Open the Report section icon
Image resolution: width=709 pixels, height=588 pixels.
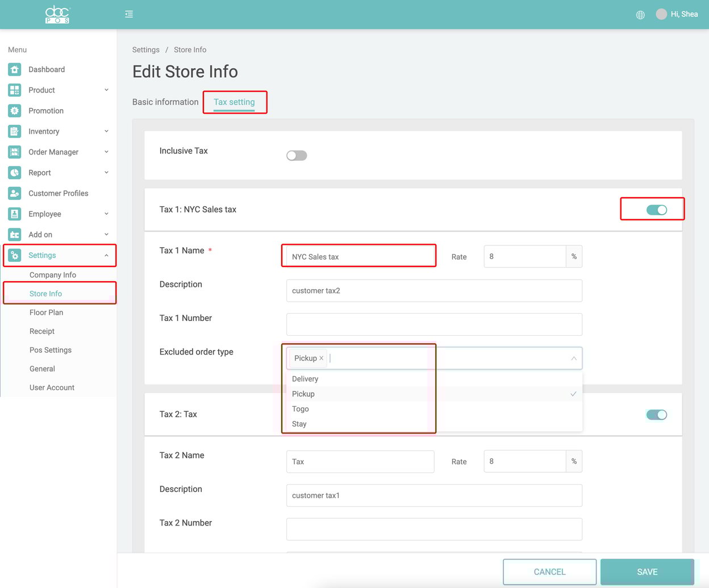(14, 173)
